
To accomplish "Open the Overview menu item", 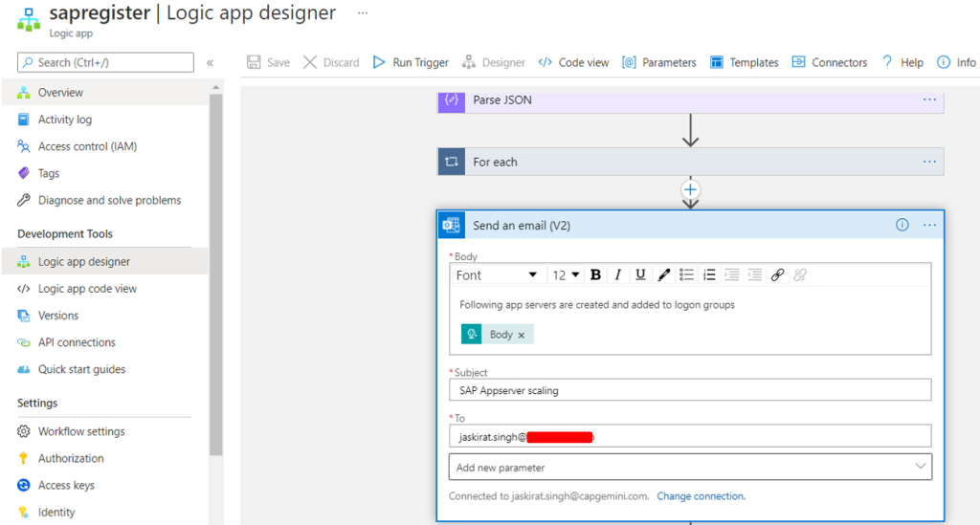I will pyautogui.click(x=105, y=93).
